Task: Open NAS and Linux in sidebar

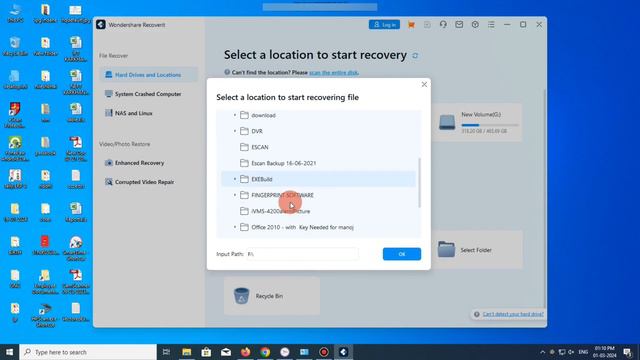Action: click(149, 113)
